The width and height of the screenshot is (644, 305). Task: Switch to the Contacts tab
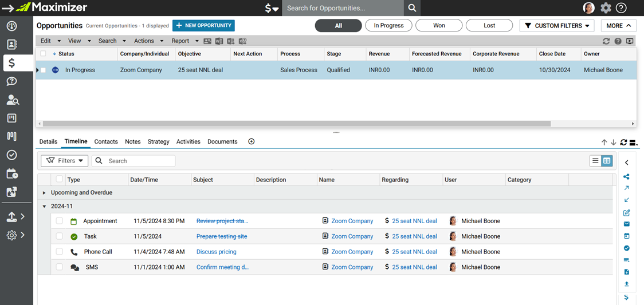[x=106, y=141]
